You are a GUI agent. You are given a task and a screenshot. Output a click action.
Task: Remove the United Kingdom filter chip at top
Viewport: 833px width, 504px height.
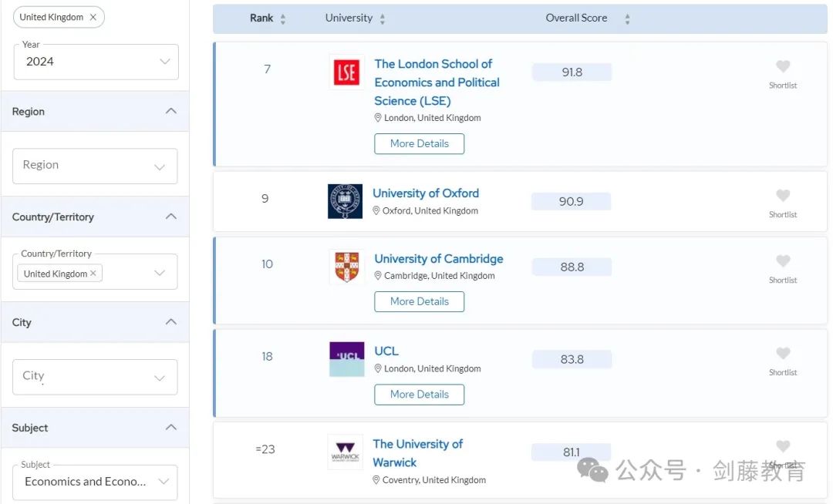tap(93, 17)
